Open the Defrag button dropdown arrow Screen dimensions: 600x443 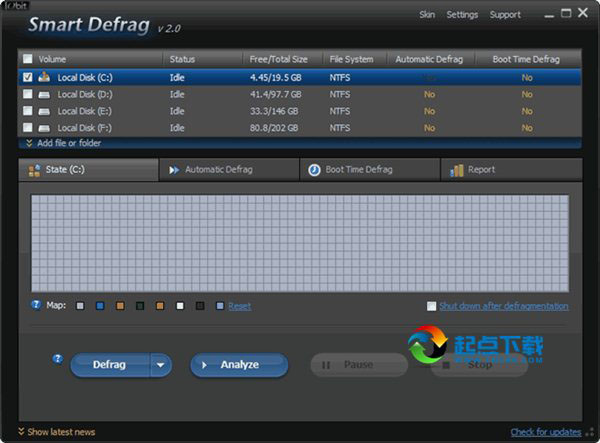(x=161, y=365)
